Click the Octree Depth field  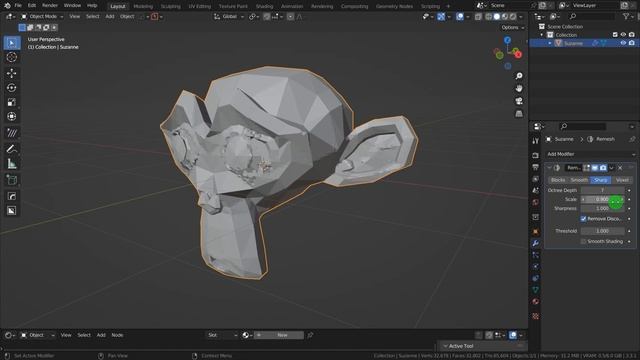(602, 190)
